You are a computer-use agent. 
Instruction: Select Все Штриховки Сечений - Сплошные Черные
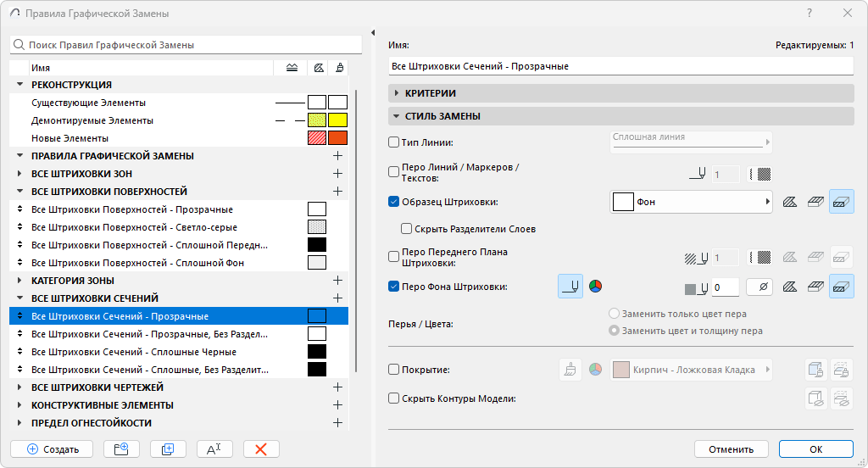[134, 352]
